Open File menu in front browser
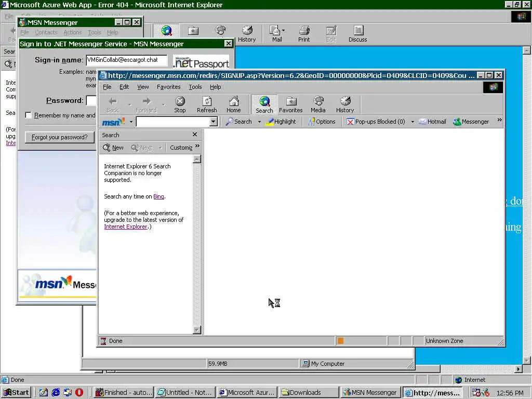The image size is (532, 399). [x=107, y=87]
